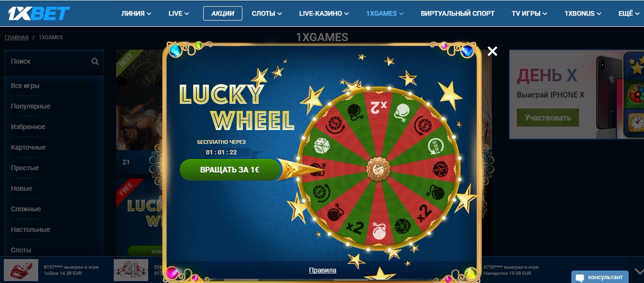Expand the LIVE dropdown menu
The width and height of the screenshot is (644, 283).
(x=179, y=13)
